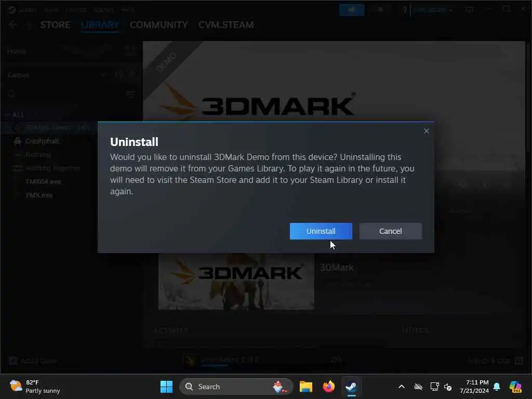Image resolution: width=532 pixels, height=399 pixels.
Task: Cancel the uninstall dialog
Action: [x=391, y=231]
